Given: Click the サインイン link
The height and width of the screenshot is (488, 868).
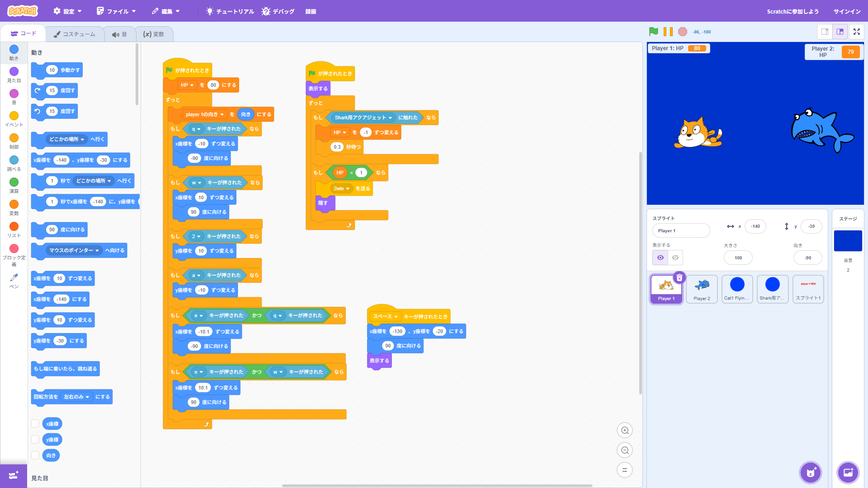Looking at the screenshot, I should 847,11.
